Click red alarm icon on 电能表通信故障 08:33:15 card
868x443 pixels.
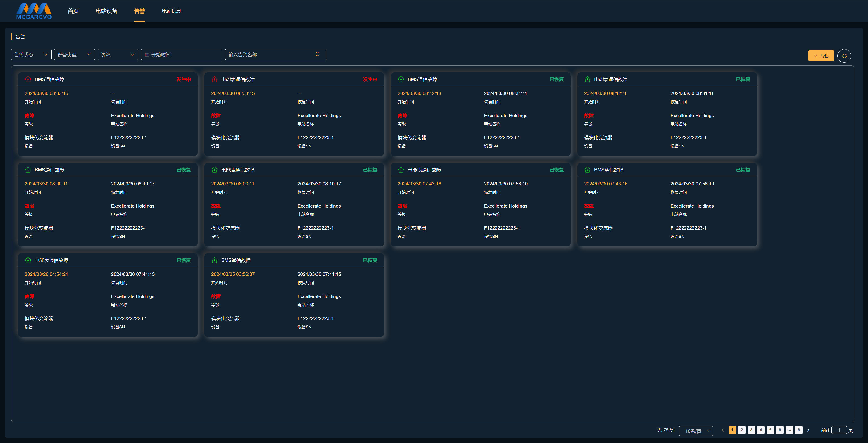click(x=214, y=79)
